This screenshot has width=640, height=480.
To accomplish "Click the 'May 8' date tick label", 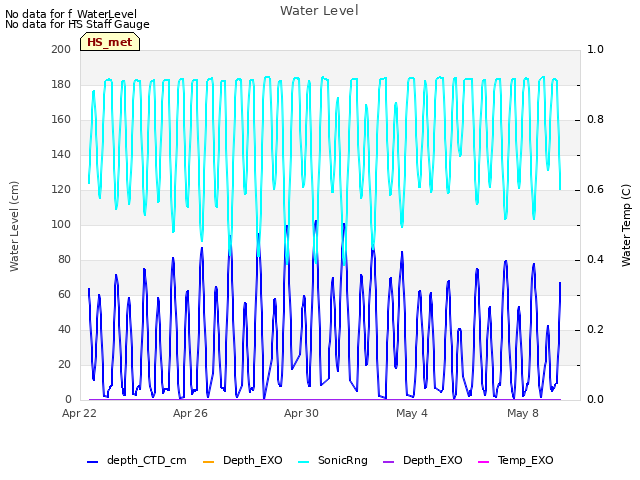I will [523, 413].
